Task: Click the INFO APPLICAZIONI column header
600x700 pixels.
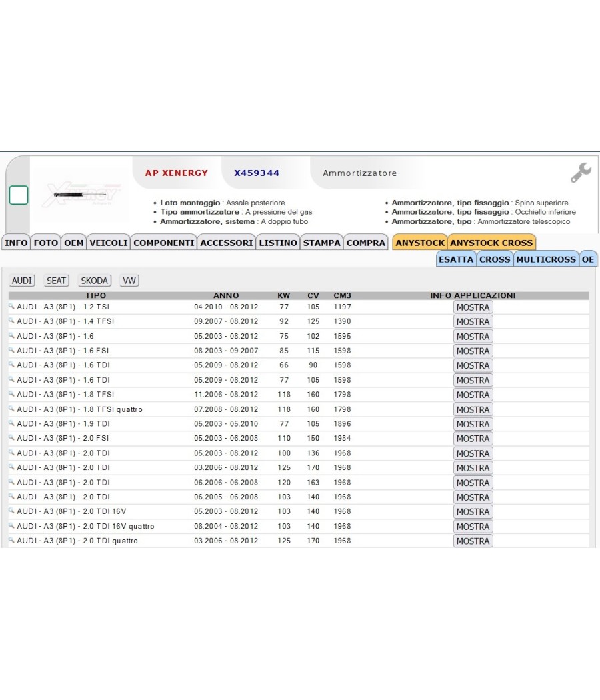Action: (x=473, y=295)
